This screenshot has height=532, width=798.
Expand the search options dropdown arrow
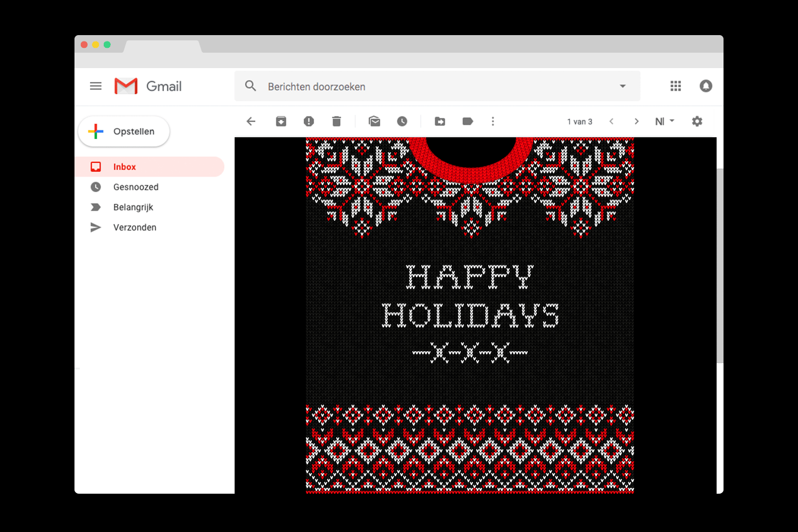[622, 86]
